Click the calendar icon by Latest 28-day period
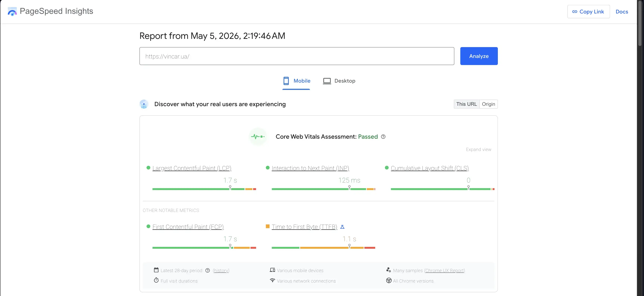This screenshot has height=296, width=644. [x=156, y=270]
